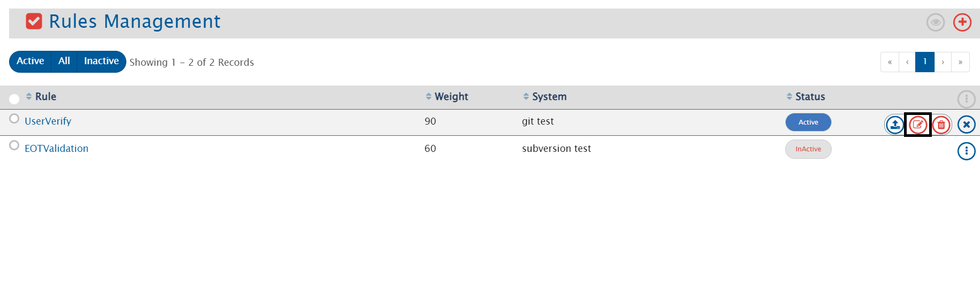Click the eye view icon in header
Image resolution: width=980 pixels, height=308 pixels.
point(935,22)
